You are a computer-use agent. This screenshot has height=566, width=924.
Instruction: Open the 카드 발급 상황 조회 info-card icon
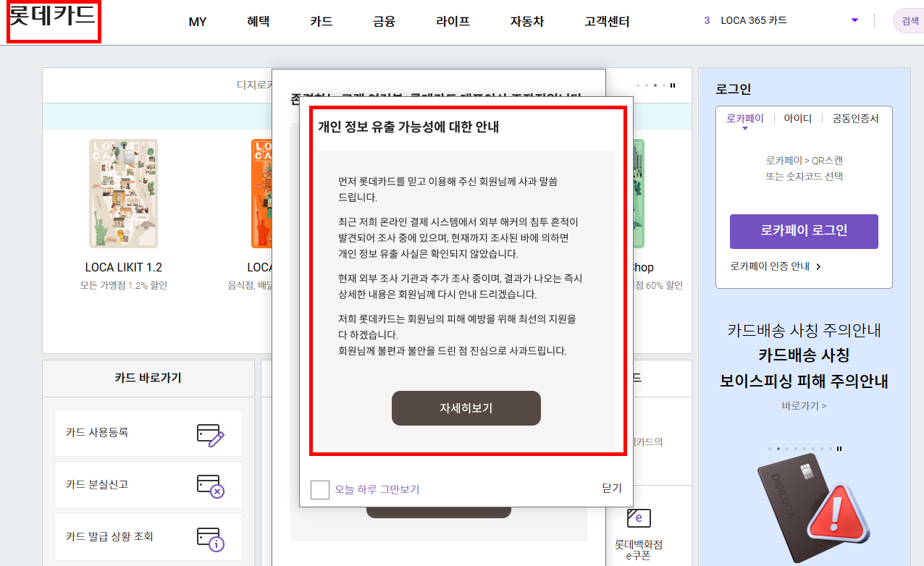pos(211,538)
